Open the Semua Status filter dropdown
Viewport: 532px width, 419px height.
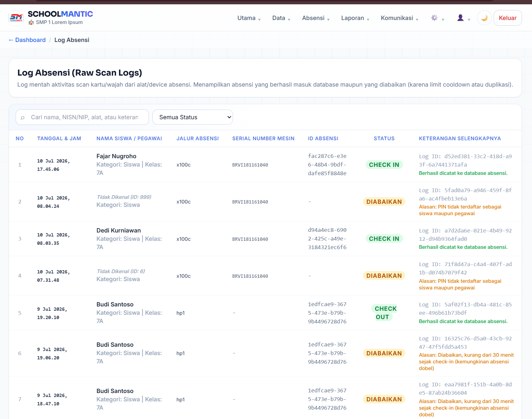pyautogui.click(x=193, y=117)
